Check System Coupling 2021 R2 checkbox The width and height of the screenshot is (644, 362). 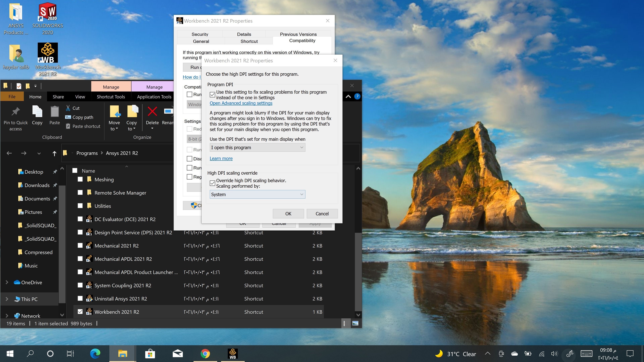80,285
